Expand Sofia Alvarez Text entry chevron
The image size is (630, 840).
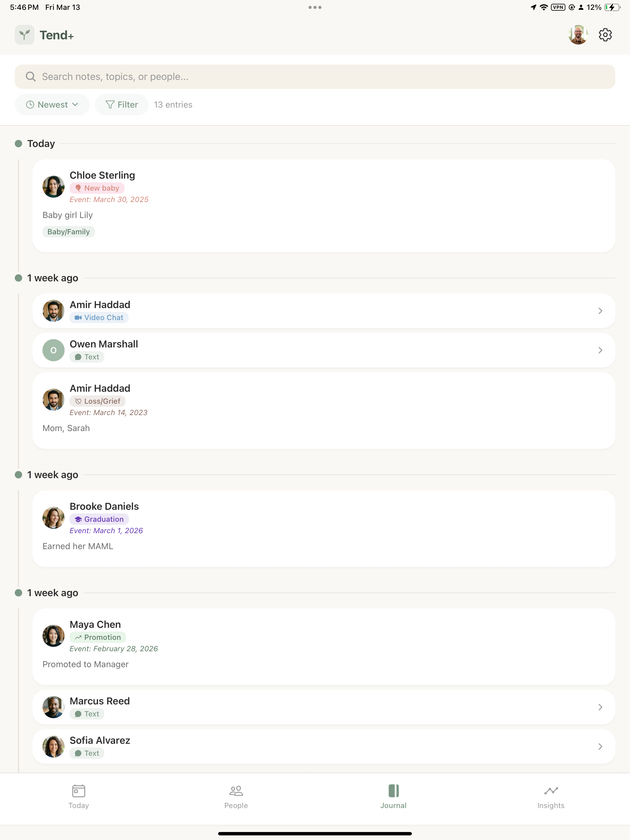pyautogui.click(x=600, y=747)
